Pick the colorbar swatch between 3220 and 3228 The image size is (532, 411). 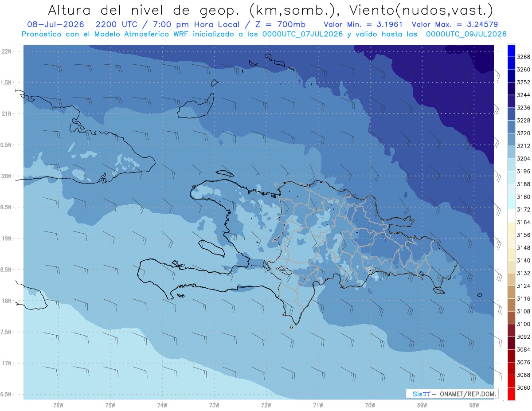click(x=511, y=127)
